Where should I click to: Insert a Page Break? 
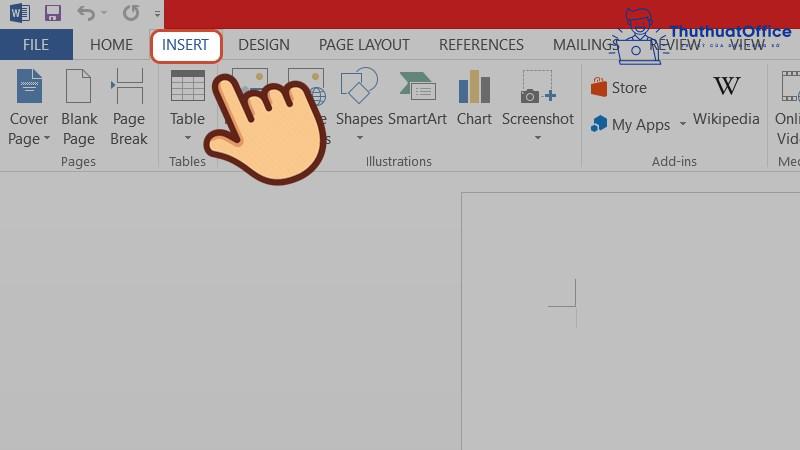pyautogui.click(x=129, y=107)
